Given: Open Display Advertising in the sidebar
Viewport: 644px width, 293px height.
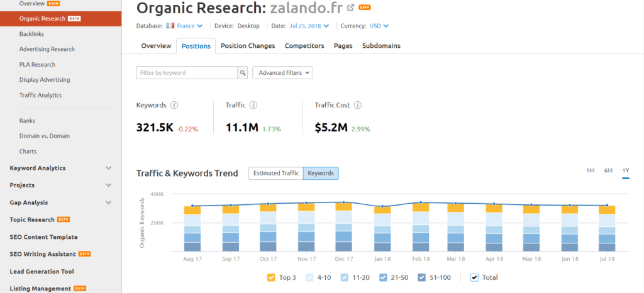Looking at the screenshot, I should click(x=45, y=80).
